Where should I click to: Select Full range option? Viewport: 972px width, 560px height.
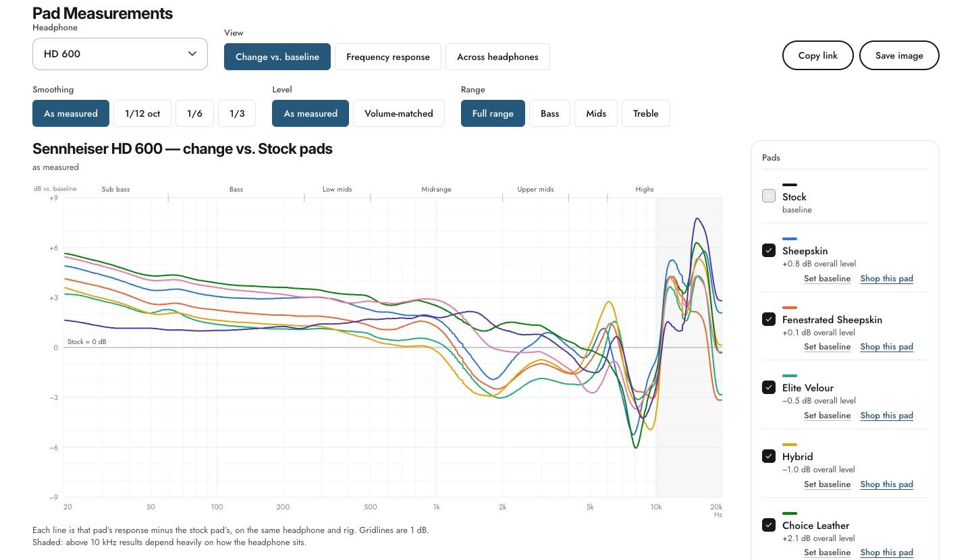tap(493, 113)
